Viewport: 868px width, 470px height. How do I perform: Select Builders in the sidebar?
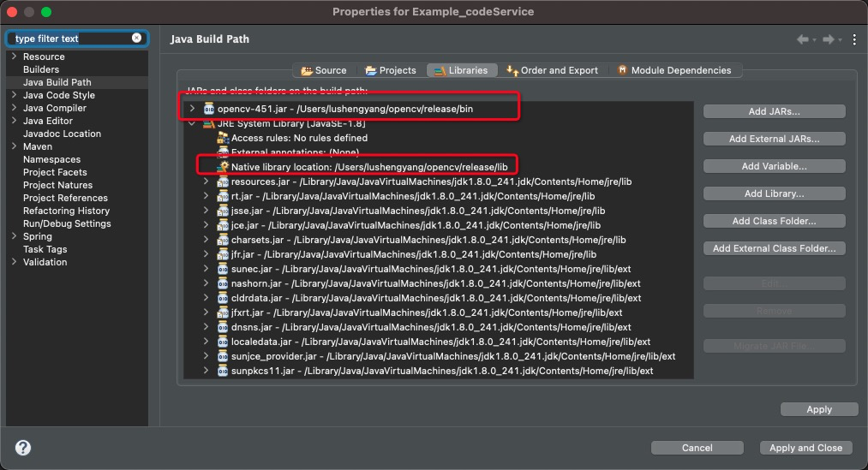click(41, 69)
